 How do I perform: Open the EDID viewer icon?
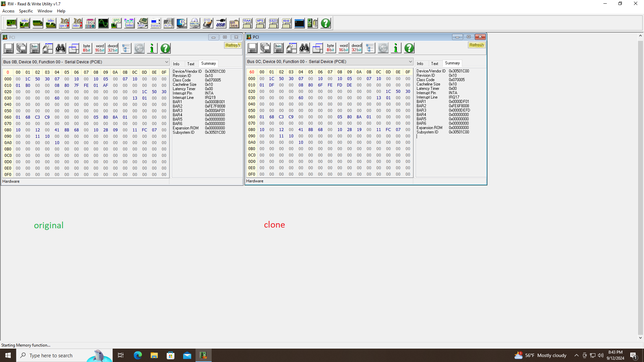(286, 23)
